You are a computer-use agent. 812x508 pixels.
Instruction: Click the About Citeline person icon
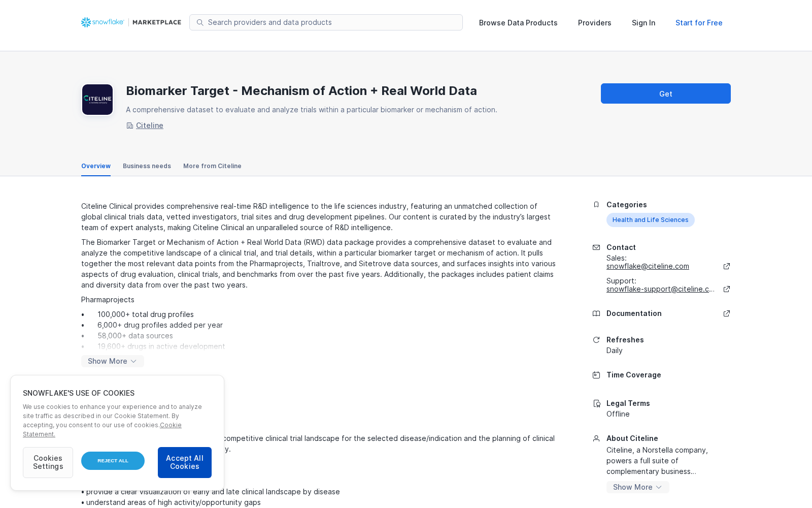(596, 438)
